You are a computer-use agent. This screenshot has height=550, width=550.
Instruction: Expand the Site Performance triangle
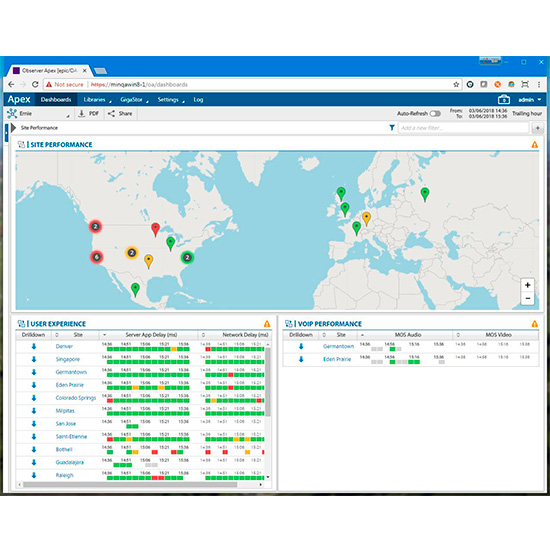[14, 128]
